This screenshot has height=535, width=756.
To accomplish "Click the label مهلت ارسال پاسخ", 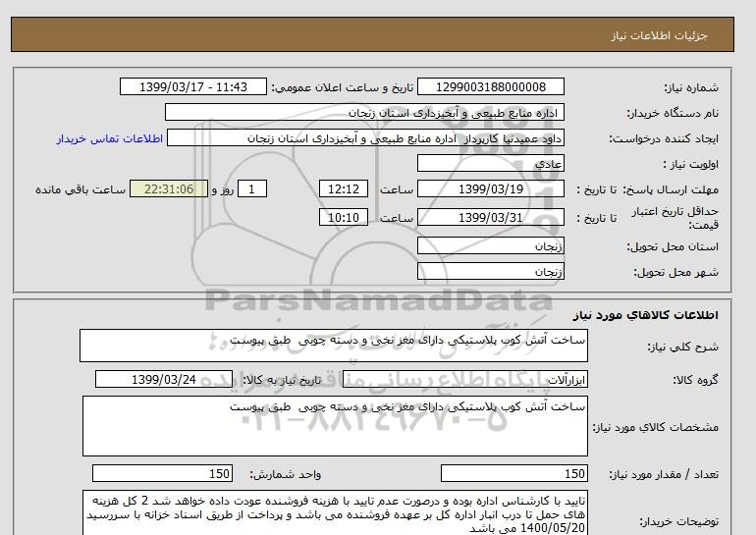I will click(x=673, y=189).
